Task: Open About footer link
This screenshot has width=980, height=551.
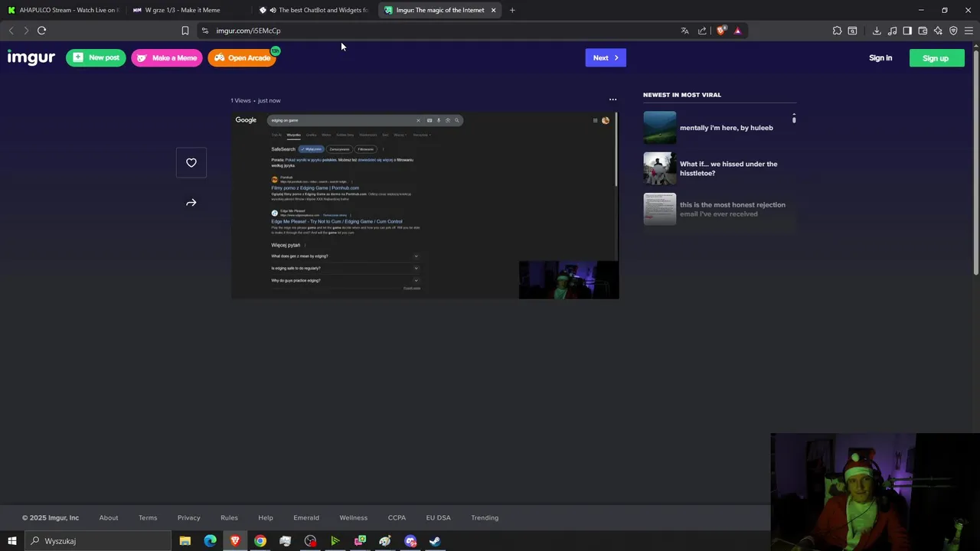Action: coord(109,517)
